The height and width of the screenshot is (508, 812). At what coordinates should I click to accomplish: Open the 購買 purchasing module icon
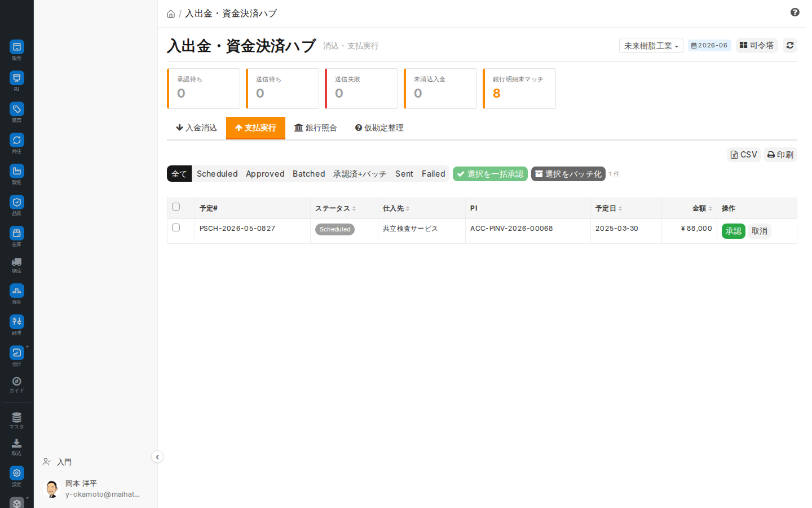(17, 109)
